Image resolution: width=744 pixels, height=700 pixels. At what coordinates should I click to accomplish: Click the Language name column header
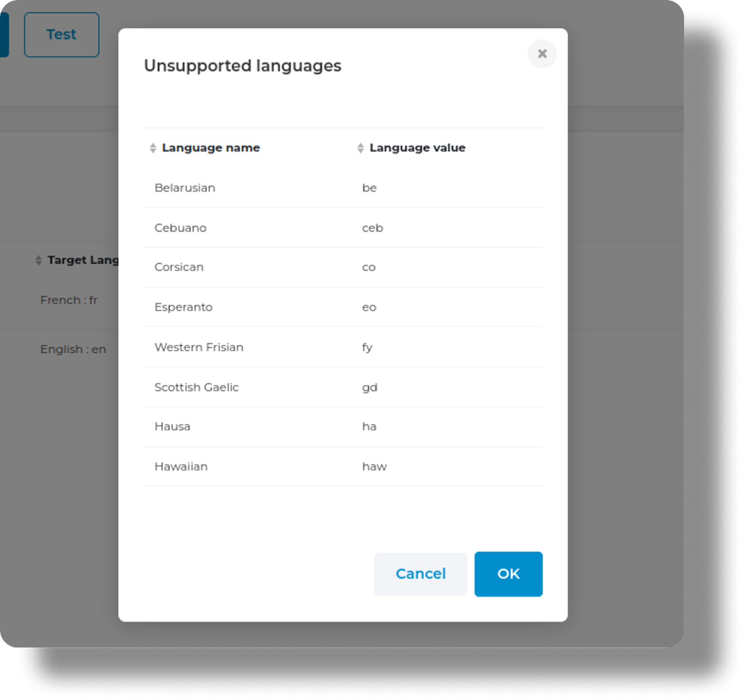(x=211, y=148)
